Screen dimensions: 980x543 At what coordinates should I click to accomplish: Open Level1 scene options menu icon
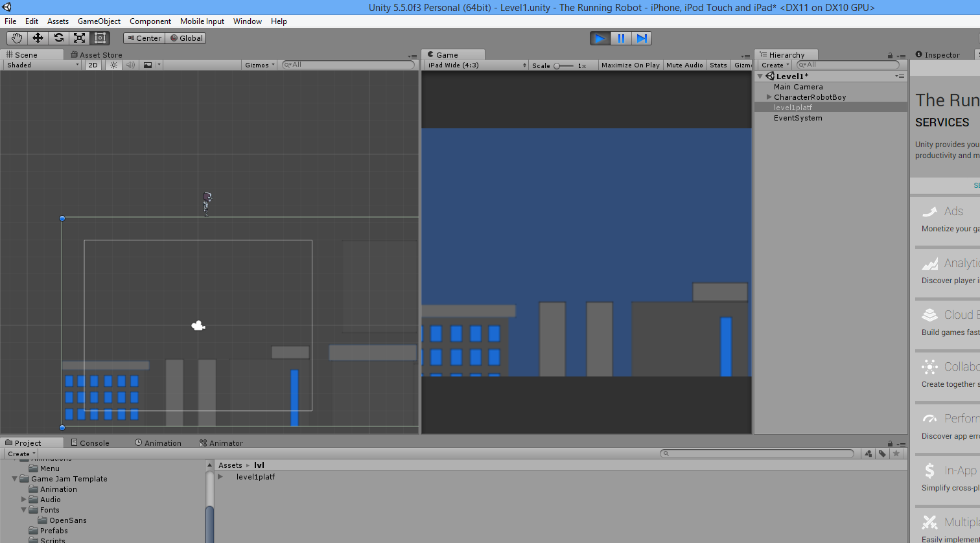coord(900,76)
